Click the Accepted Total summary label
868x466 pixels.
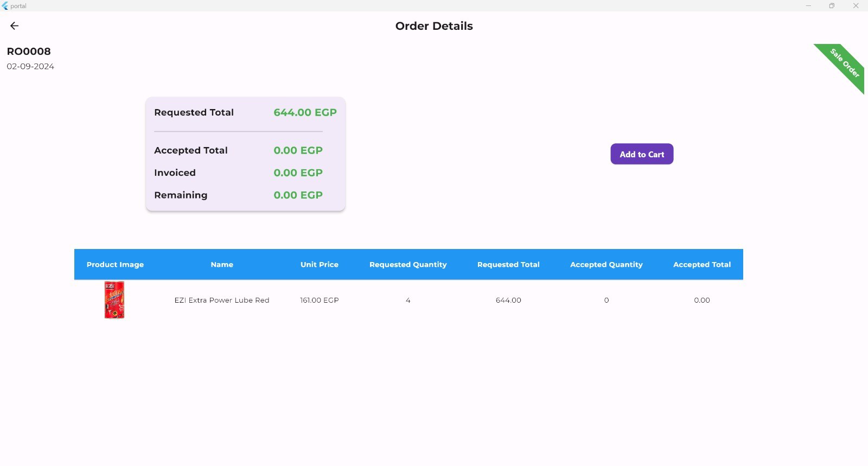coord(190,150)
